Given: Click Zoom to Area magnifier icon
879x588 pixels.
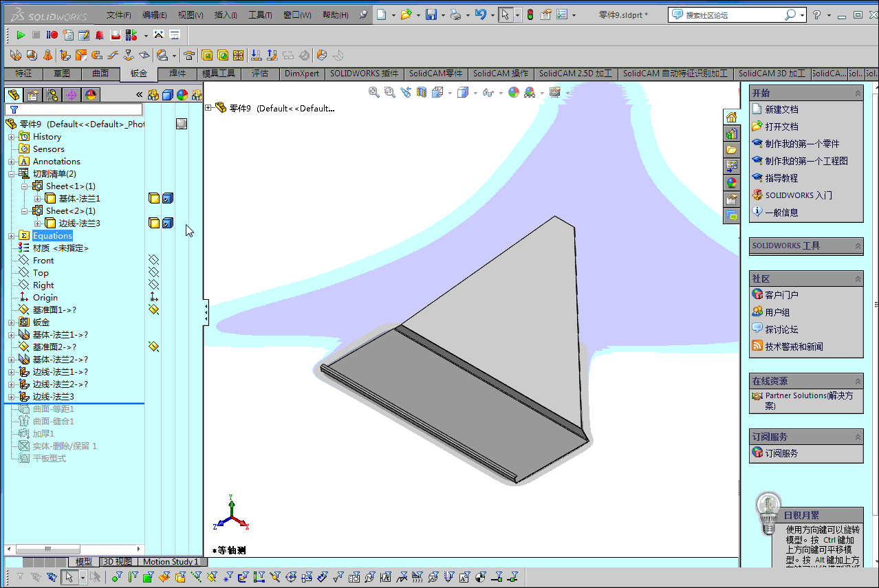Looking at the screenshot, I should pyautogui.click(x=389, y=92).
